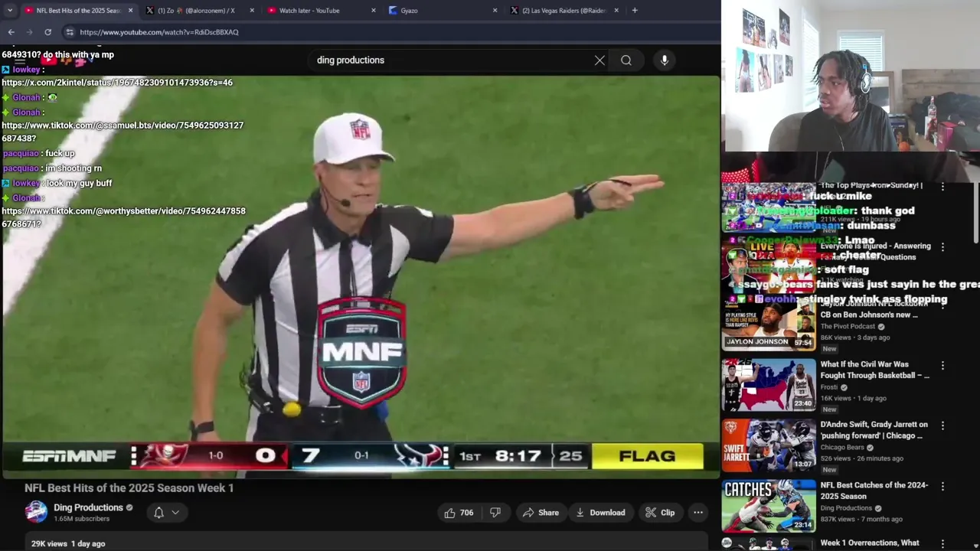
Task: Click 1.65M subscribers text
Action: (81, 519)
